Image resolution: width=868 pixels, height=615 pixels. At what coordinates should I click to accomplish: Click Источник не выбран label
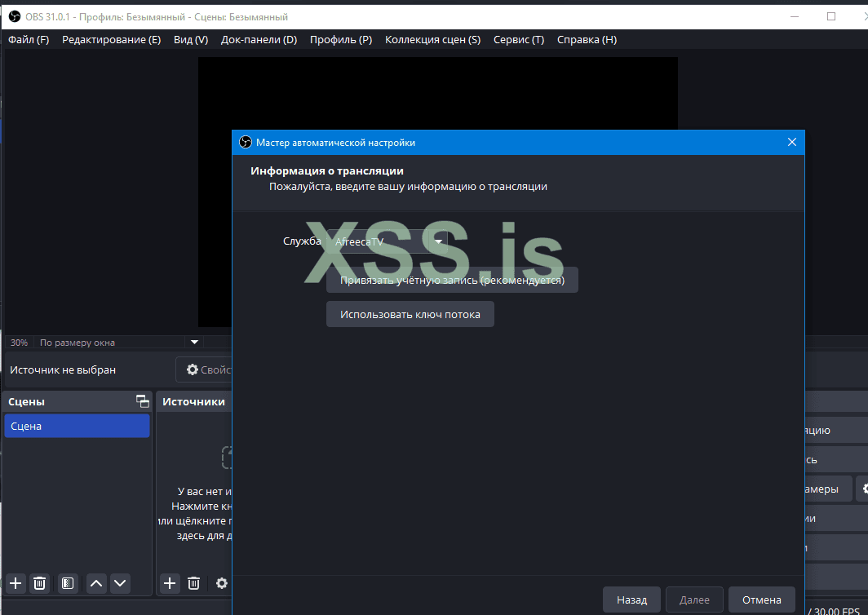63,369
